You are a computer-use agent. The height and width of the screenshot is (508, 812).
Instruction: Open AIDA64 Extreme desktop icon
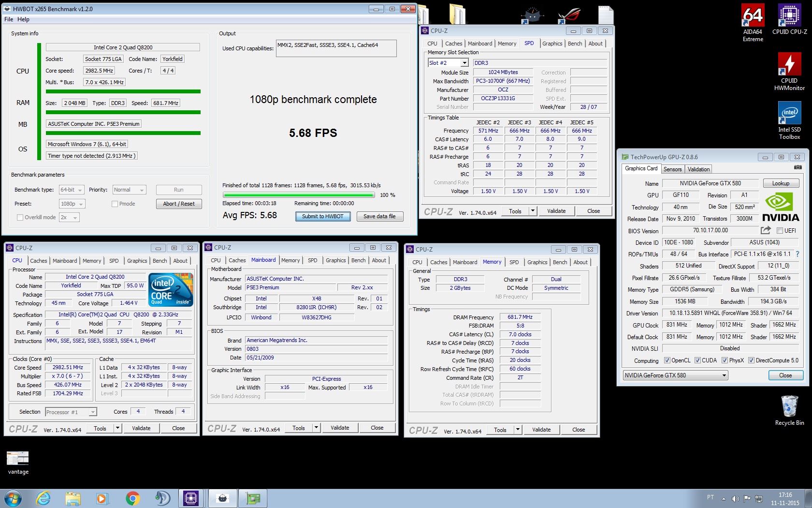click(753, 23)
